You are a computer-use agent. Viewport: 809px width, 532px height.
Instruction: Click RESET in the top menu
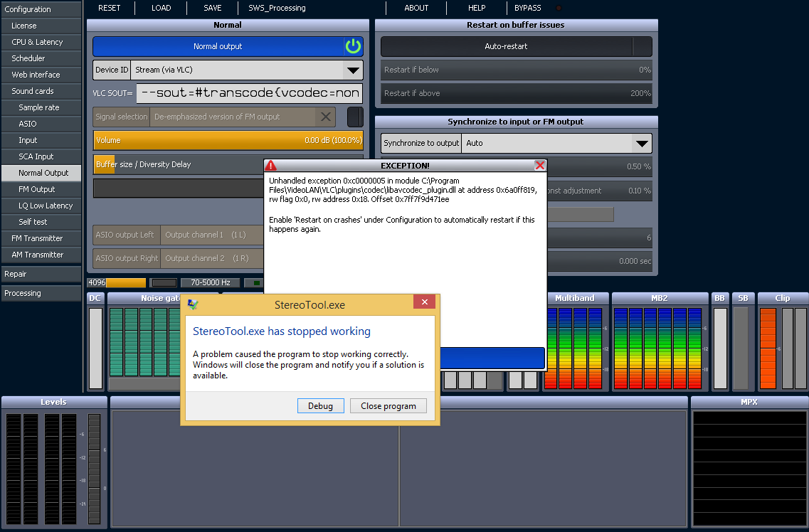click(x=110, y=9)
